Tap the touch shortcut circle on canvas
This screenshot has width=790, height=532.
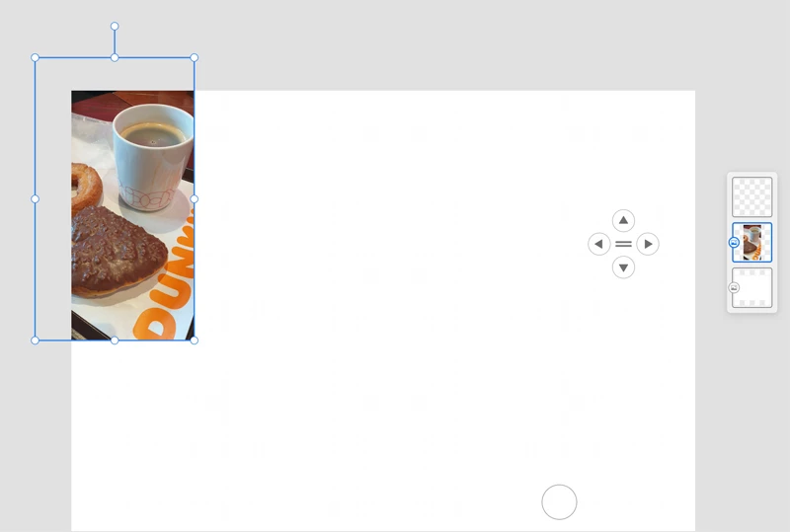pyautogui.click(x=559, y=502)
